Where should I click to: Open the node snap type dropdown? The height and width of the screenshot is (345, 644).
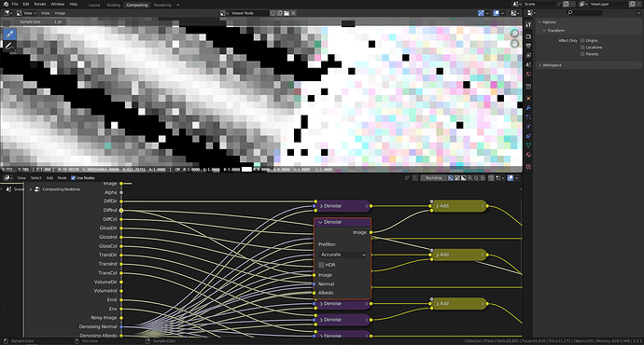[x=499, y=178]
